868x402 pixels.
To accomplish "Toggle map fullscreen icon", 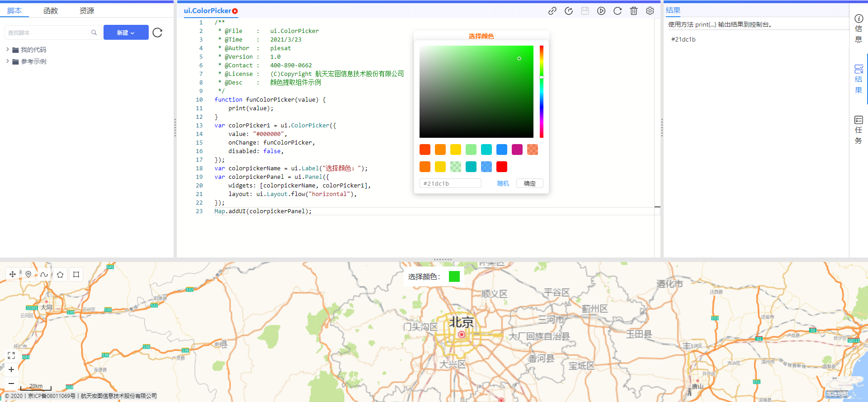I will [x=11, y=355].
